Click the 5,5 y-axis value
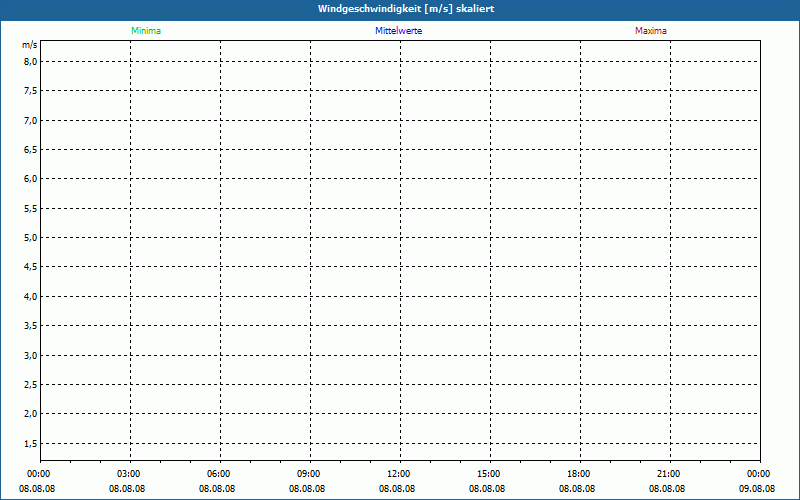Viewport: 800px width, 500px height. coord(31,208)
